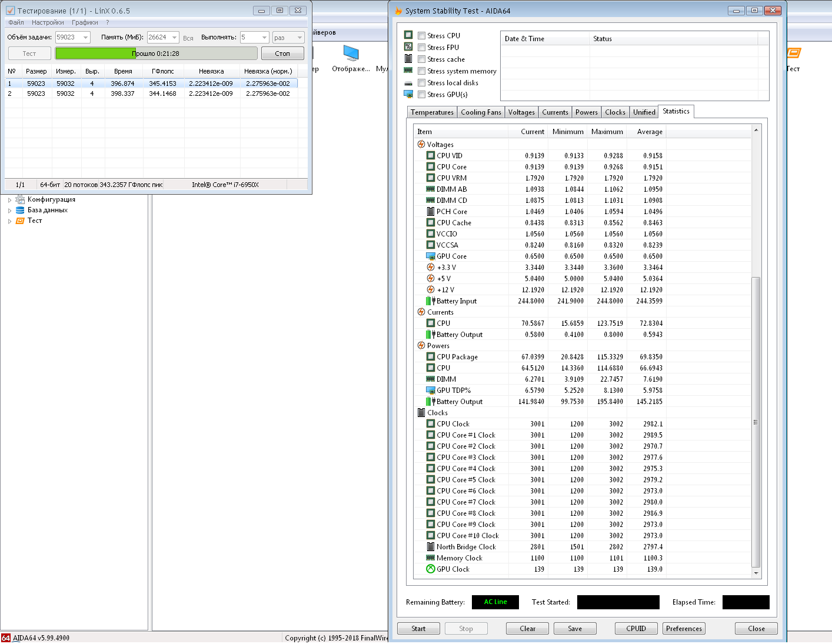
Task: Click the GPU Core monitor icon
Action: (x=431, y=256)
